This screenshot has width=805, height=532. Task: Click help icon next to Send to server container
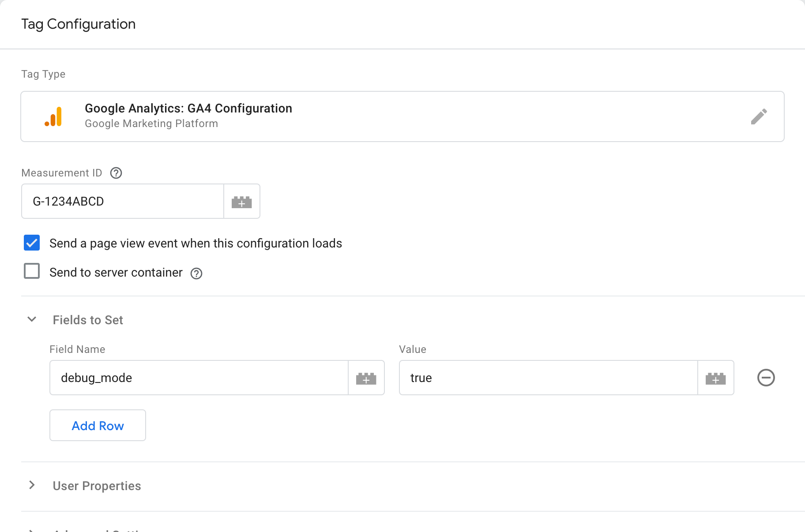[x=196, y=273]
